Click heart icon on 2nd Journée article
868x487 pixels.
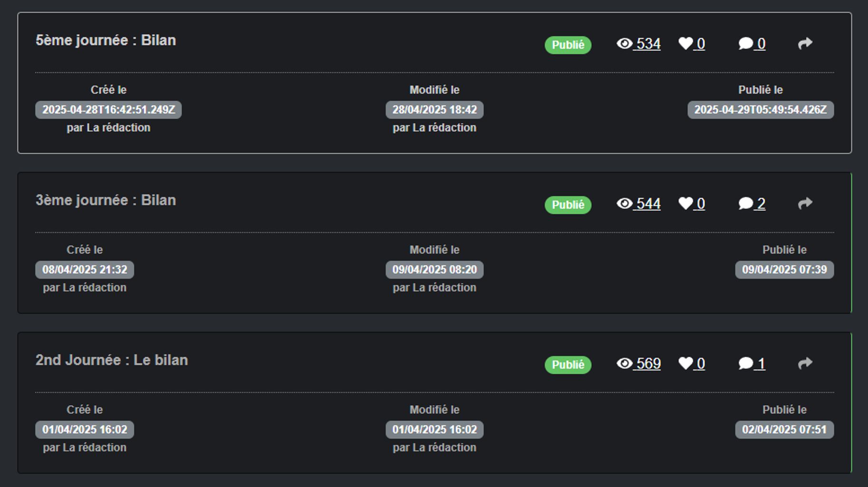[686, 363]
